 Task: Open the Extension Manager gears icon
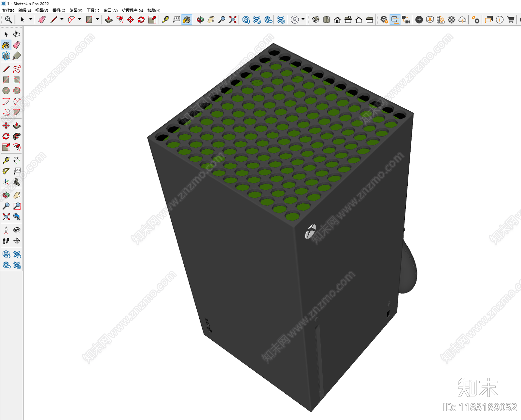pyautogui.click(x=476, y=20)
